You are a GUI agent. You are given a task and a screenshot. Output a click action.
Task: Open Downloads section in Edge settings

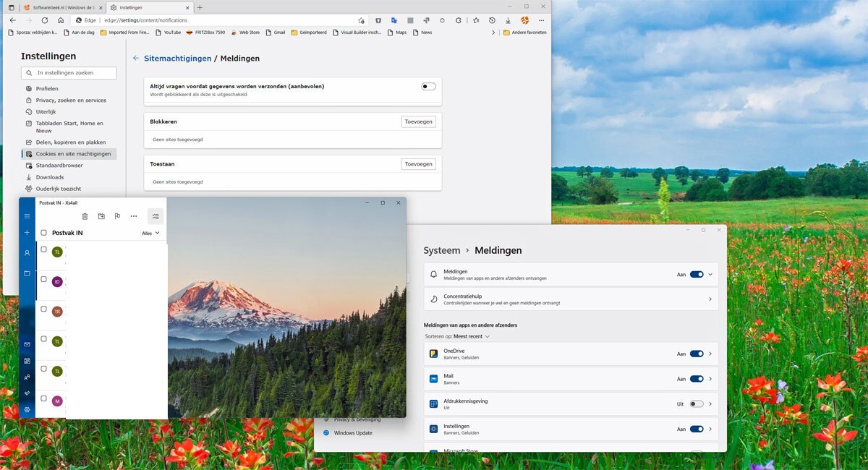click(50, 177)
